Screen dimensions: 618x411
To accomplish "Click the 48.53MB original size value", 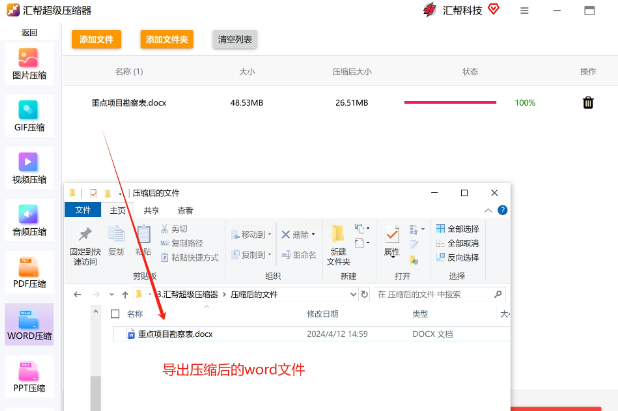I will (247, 103).
